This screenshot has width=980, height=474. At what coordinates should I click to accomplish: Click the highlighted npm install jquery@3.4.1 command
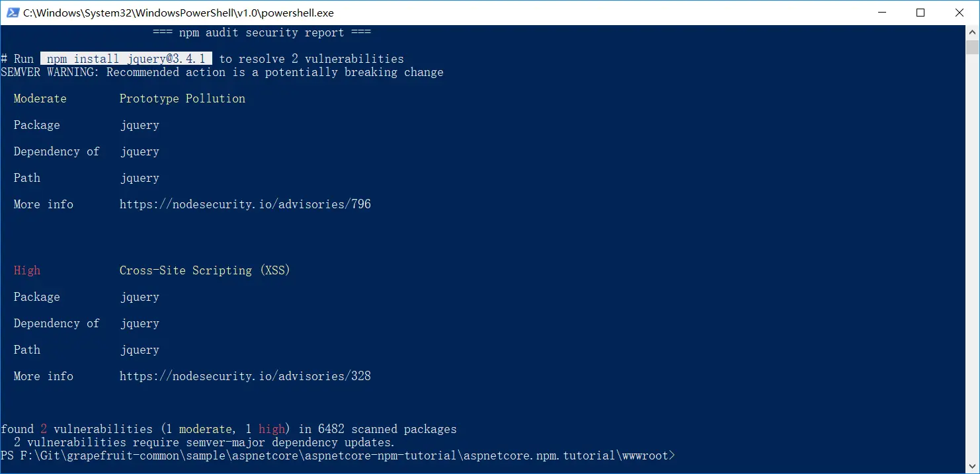click(126, 59)
